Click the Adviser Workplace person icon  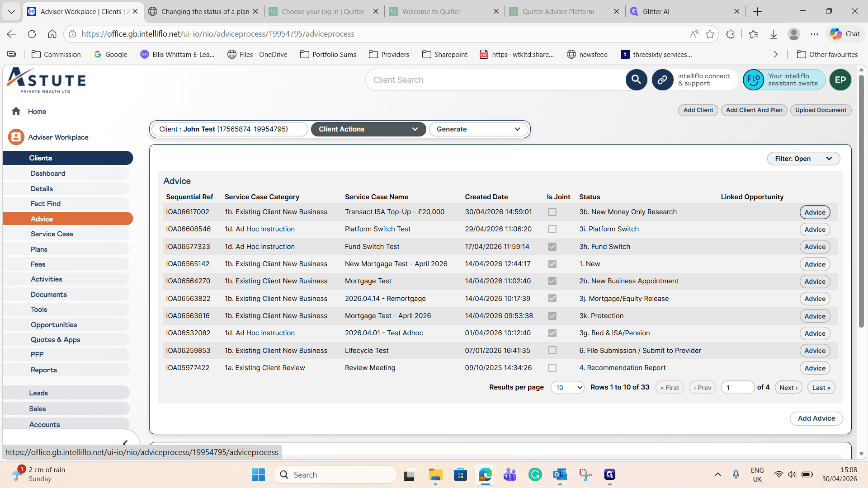tap(16, 137)
